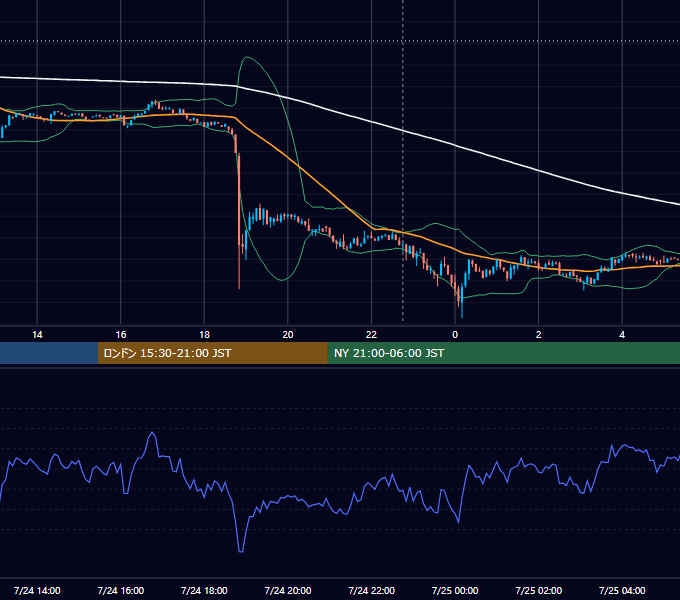Click the long red crash candle wick after 18

point(239,221)
